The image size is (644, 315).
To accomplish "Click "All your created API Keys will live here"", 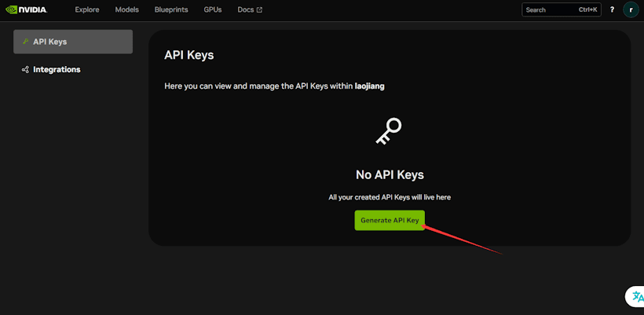I will point(390,197).
